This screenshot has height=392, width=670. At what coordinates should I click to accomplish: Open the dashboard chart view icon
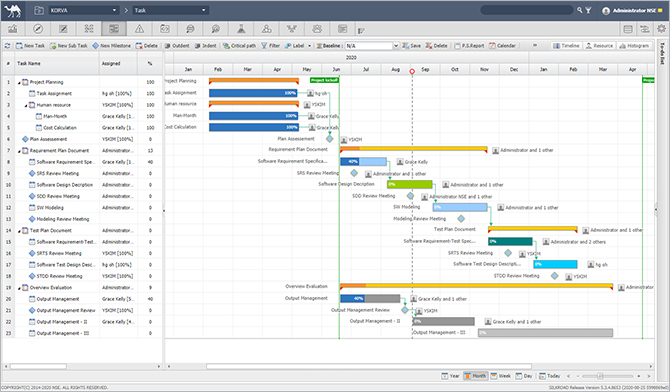pyautogui.click(x=13, y=29)
